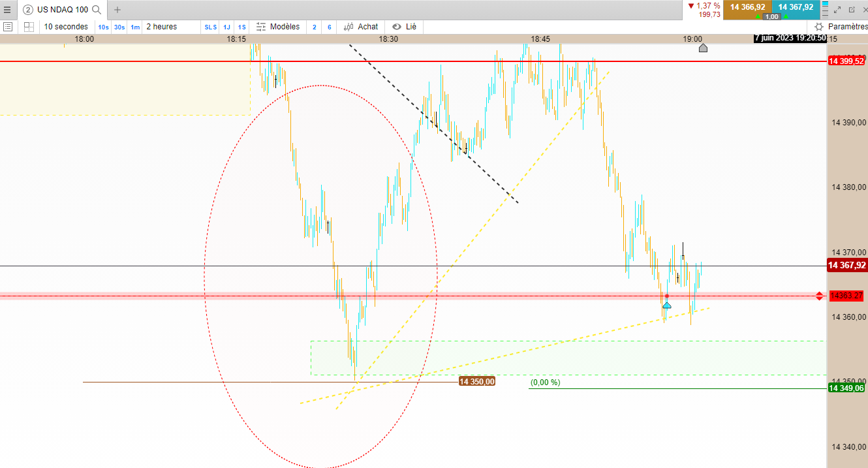The height and width of the screenshot is (468, 868).
Task: Click the 199,73 point change value
Action: click(x=710, y=14)
